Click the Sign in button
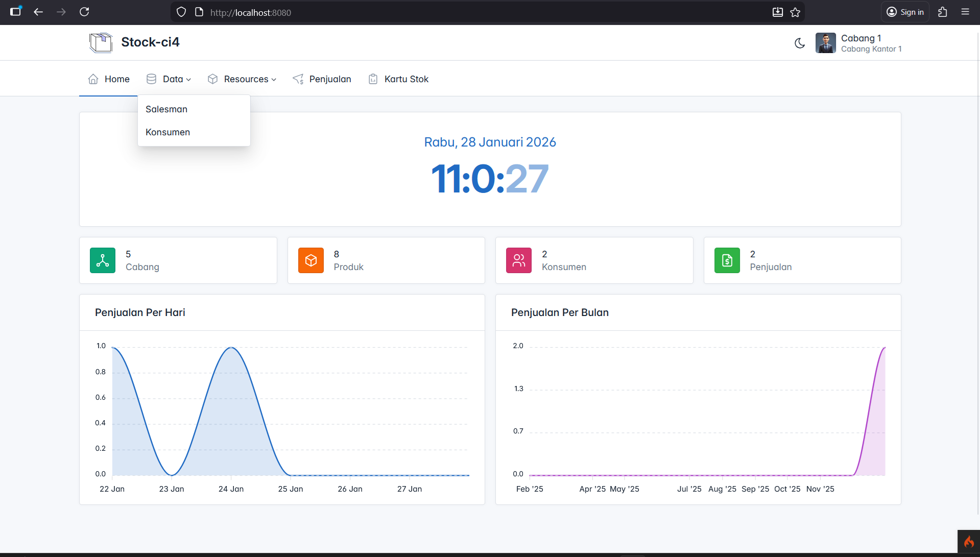This screenshot has height=557, width=980. pyautogui.click(x=905, y=12)
